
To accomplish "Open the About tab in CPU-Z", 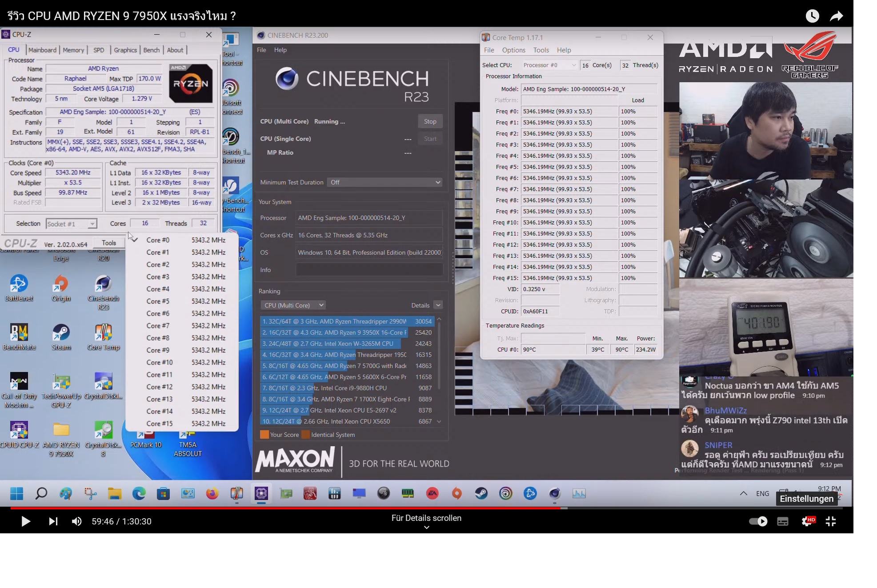I will (x=175, y=50).
